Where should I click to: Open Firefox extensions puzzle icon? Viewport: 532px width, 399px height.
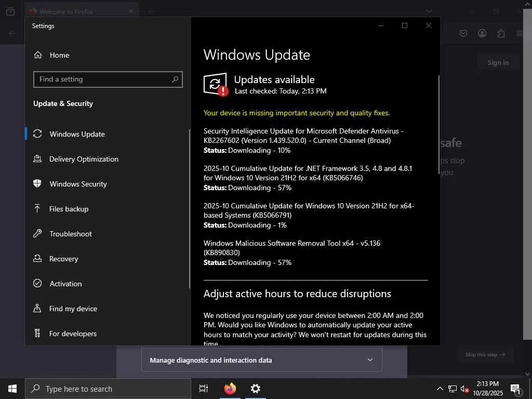501,33
